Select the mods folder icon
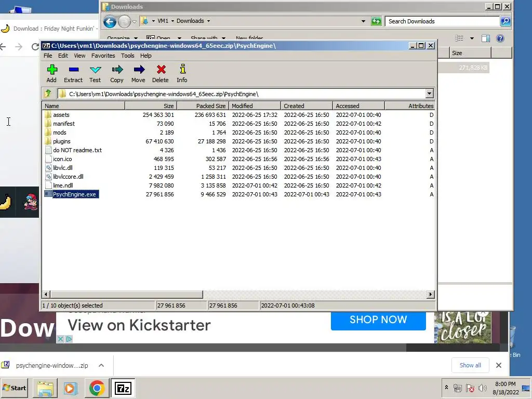The width and height of the screenshot is (532, 399). (48, 132)
